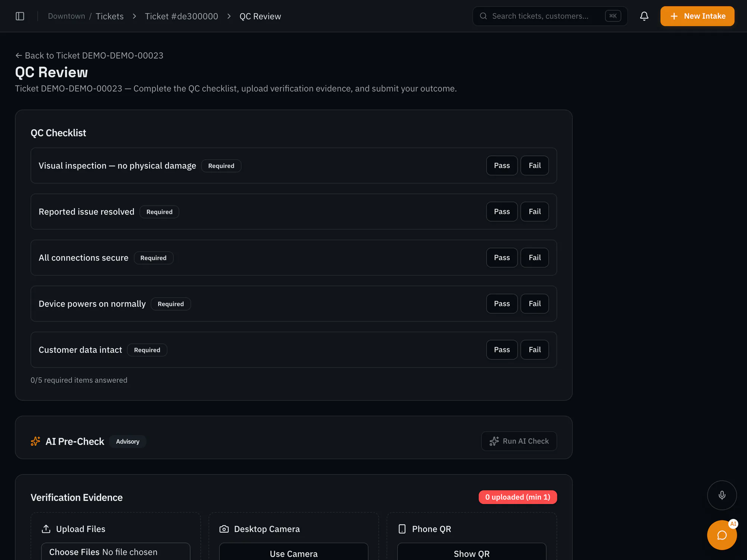Click the AI Pre-Check sparkle icon
The width and height of the screenshot is (747, 560).
point(35,441)
